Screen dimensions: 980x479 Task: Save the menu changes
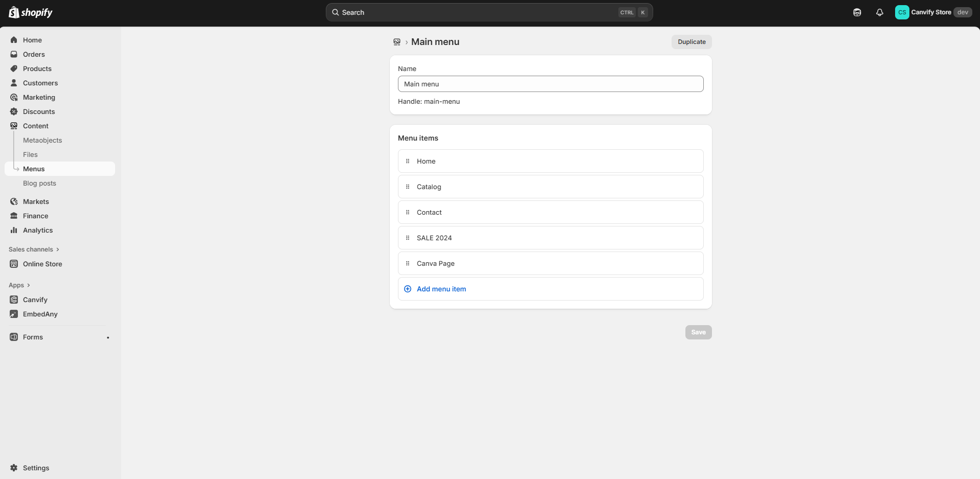tap(698, 332)
